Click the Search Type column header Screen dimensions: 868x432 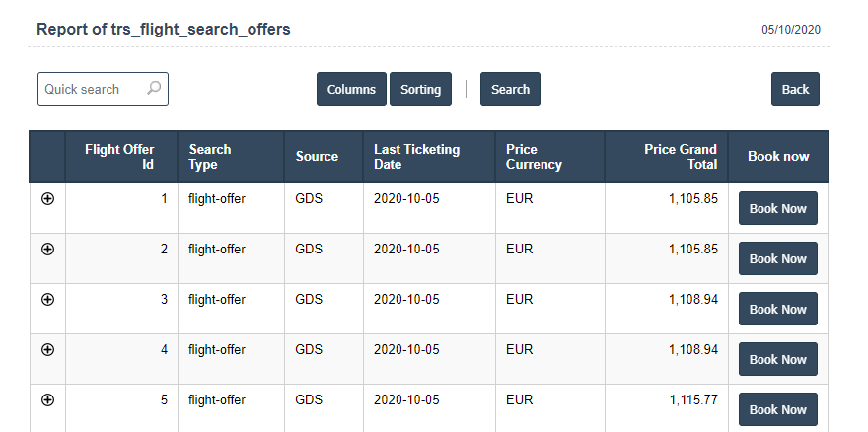click(x=210, y=157)
